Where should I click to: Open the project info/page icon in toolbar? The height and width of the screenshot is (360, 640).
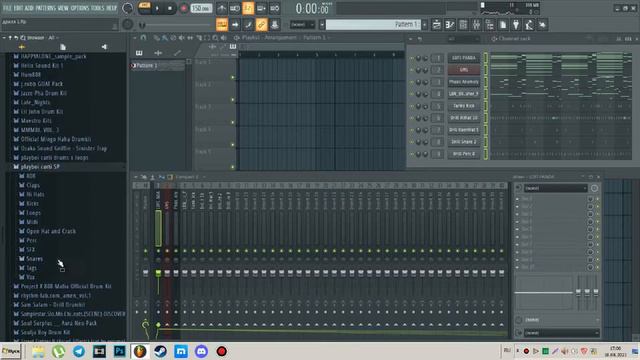(x=503, y=25)
